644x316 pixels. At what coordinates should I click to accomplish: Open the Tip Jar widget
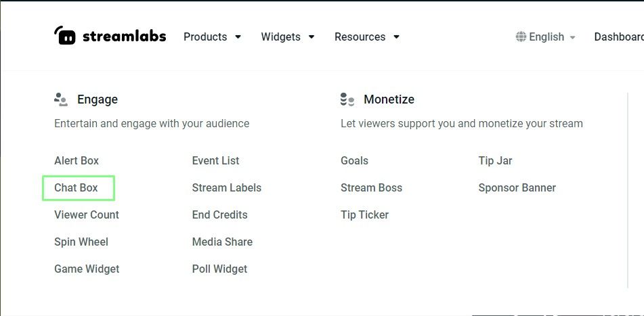coord(495,161)
